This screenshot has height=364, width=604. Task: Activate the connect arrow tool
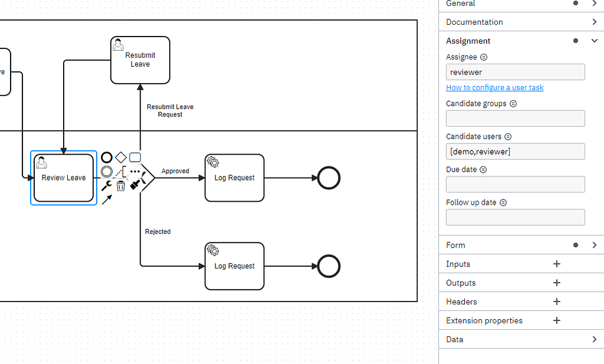click(x=106, y=200)
